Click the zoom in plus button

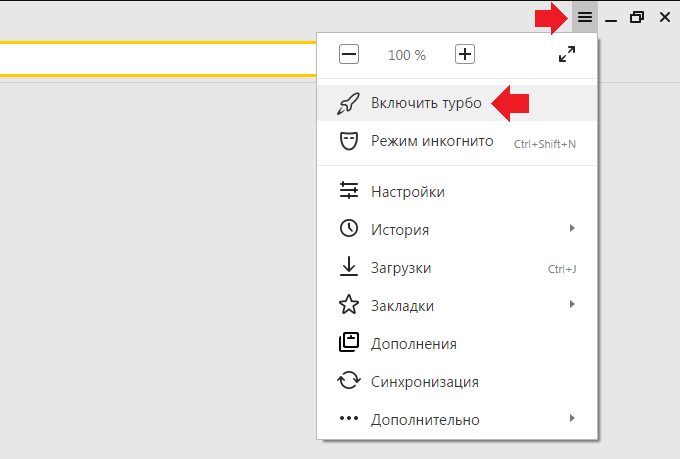coord(465,55)
